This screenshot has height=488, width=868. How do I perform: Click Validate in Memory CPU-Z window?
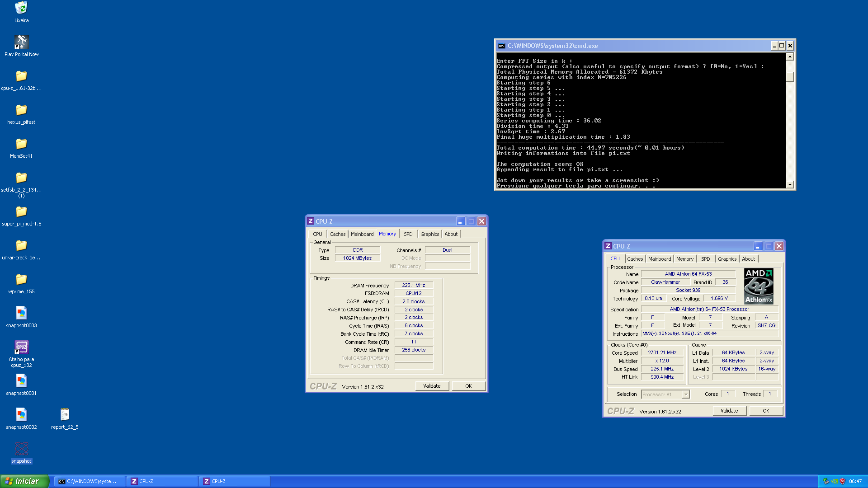432,386
